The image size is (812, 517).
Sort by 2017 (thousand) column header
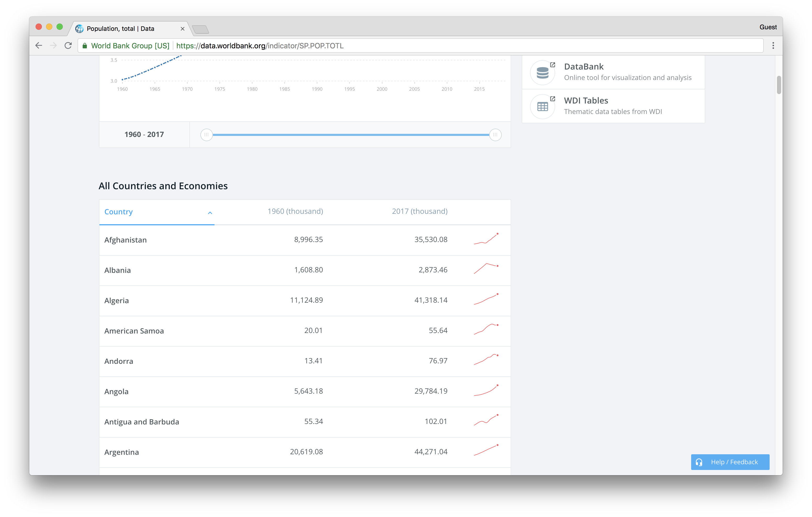pyautogui.click(x=420, y=211)
